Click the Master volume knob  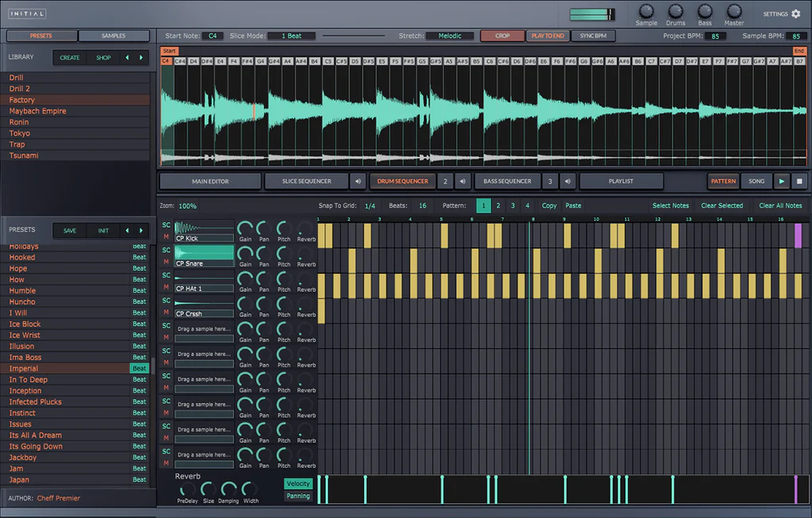[x=733, y=11]
